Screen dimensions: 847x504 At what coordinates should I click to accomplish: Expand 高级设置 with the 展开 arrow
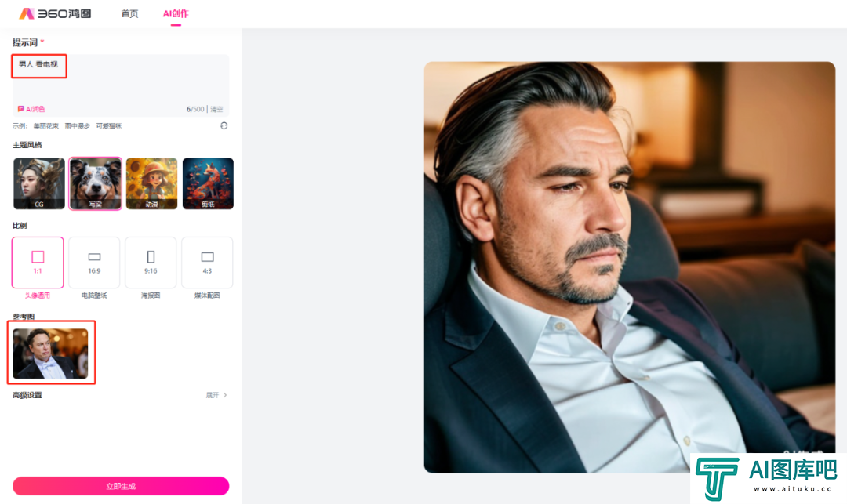216,395
